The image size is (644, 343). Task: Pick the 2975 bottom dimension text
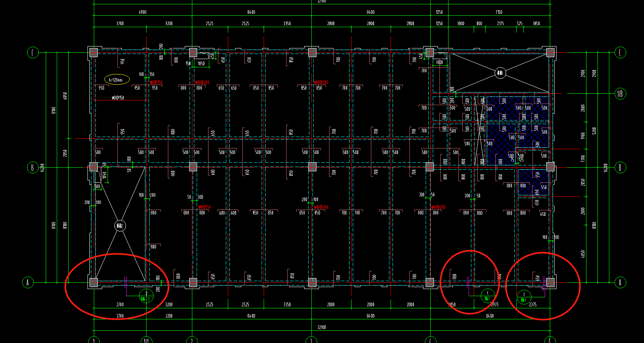[x=495, y=304]
